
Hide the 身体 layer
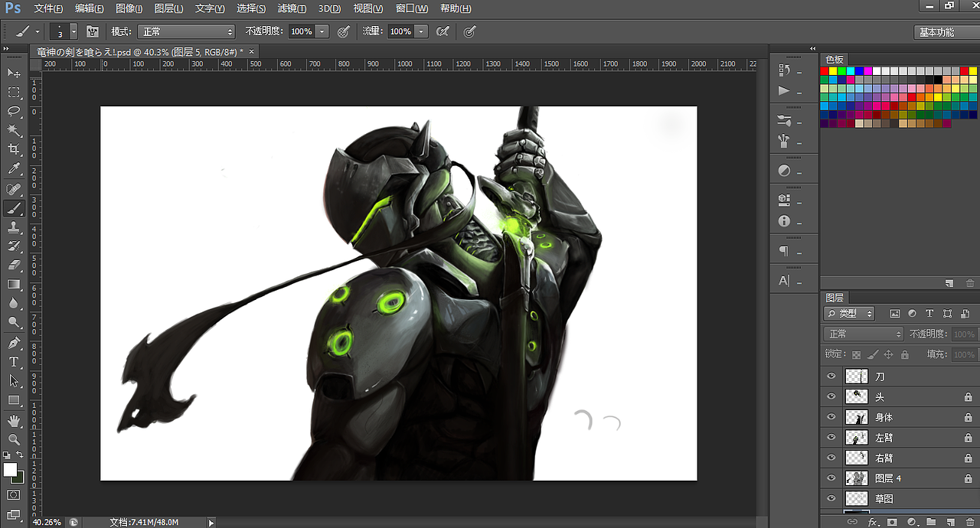coord(831,417)
